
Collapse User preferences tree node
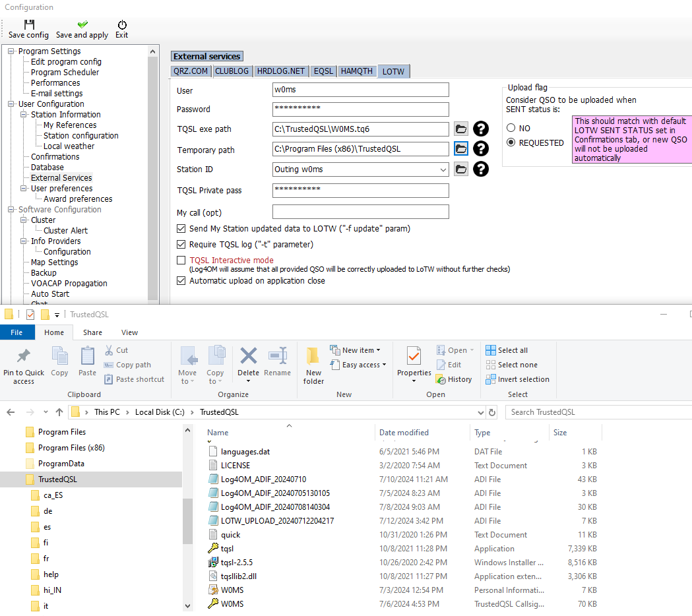pos(23,189)
